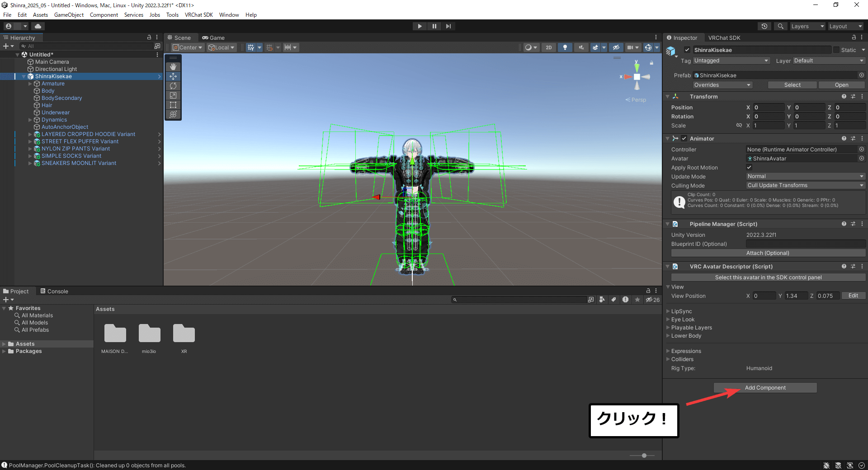The width and height of the screenshot is (868, 470).
Task: Select the Rotate tool
Action: point(173,86)
